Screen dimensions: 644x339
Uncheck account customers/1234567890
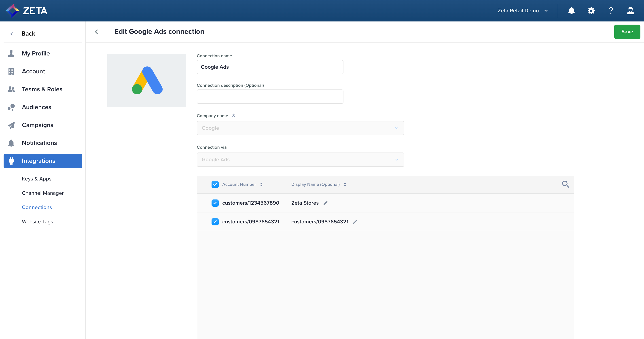[x=215, y=203]
